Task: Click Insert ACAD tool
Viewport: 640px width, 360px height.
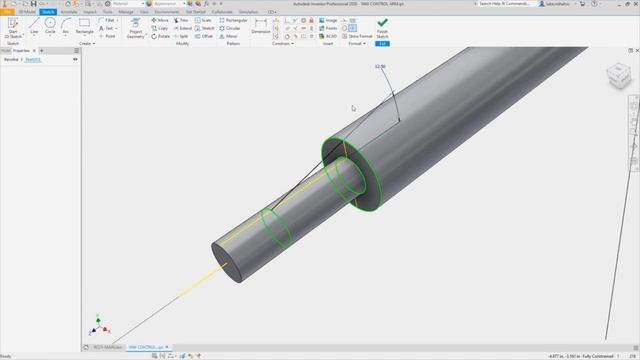Action: point(328,36)
